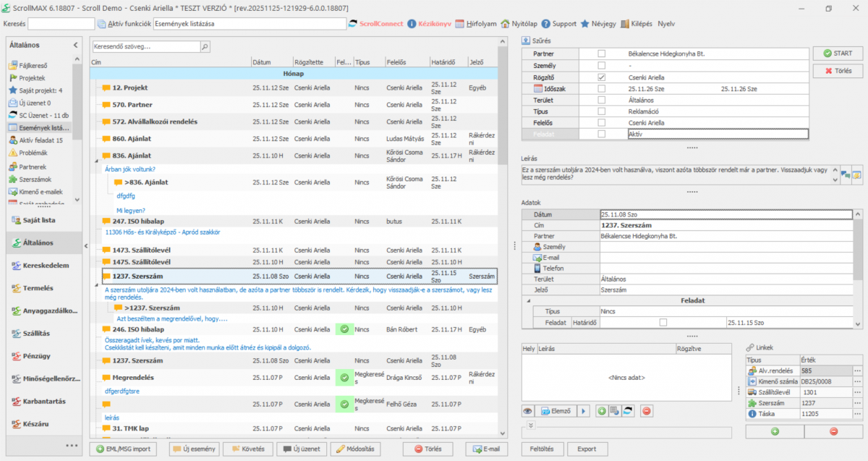Click the refresh icon in attachments toolbar

coord(627,411)
